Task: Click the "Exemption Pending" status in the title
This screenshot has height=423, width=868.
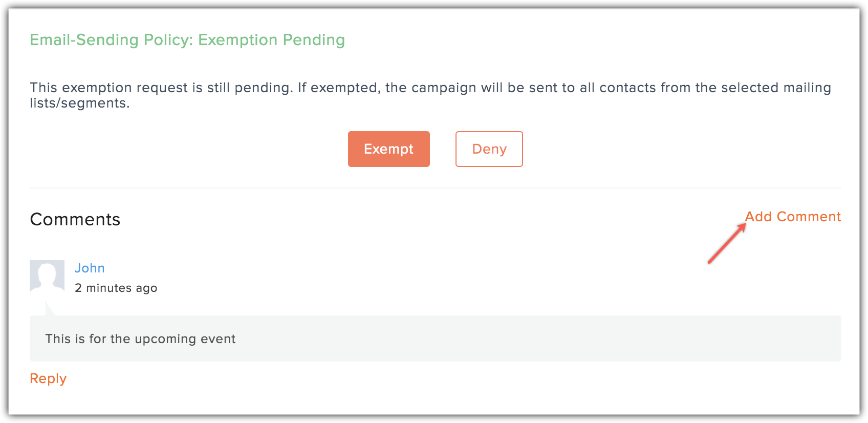Action: pyautogui.click(x=271, y=40)
